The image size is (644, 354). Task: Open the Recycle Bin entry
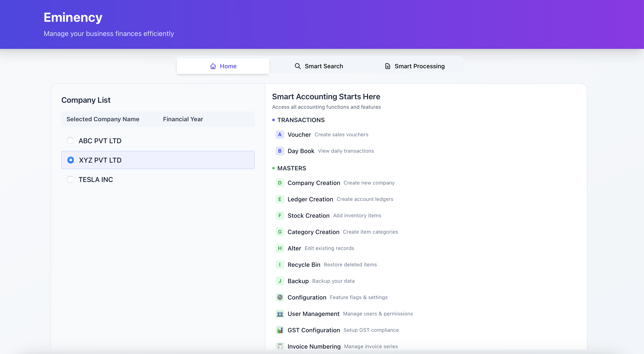click(x=304, y=265)
